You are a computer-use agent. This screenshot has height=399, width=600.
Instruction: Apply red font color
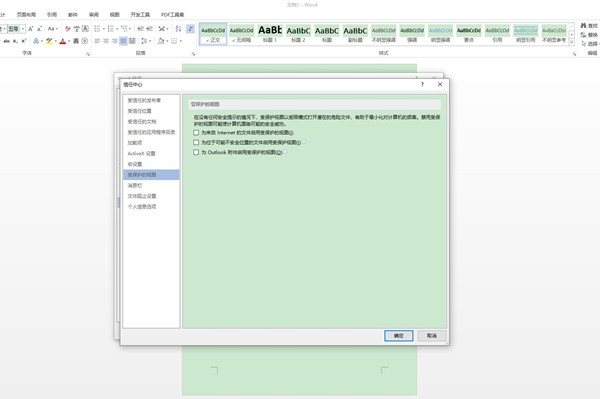click(63, 41)
